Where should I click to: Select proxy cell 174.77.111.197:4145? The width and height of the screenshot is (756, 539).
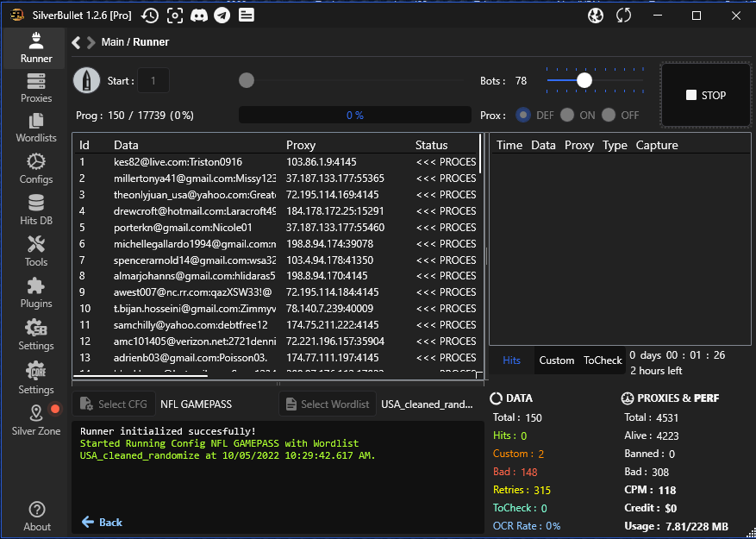pos(333,358)
